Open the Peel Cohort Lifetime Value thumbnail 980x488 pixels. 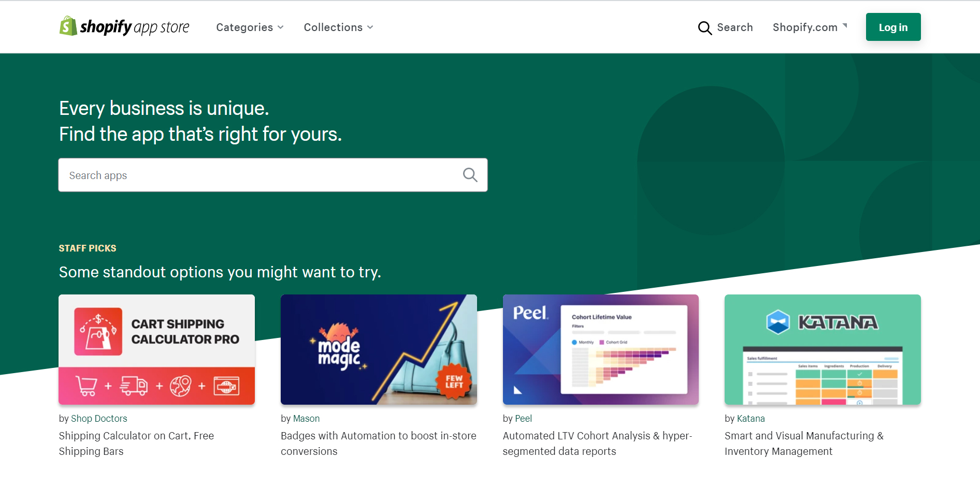(600, 349)
